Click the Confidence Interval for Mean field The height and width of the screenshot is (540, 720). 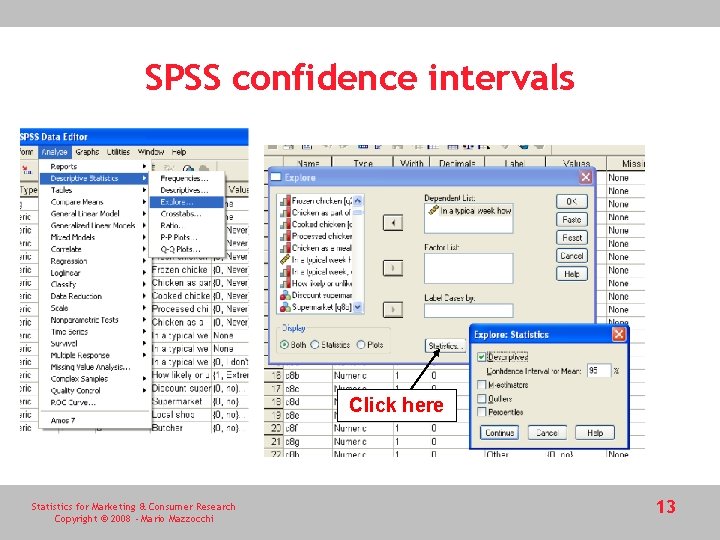tap(599, 370)
